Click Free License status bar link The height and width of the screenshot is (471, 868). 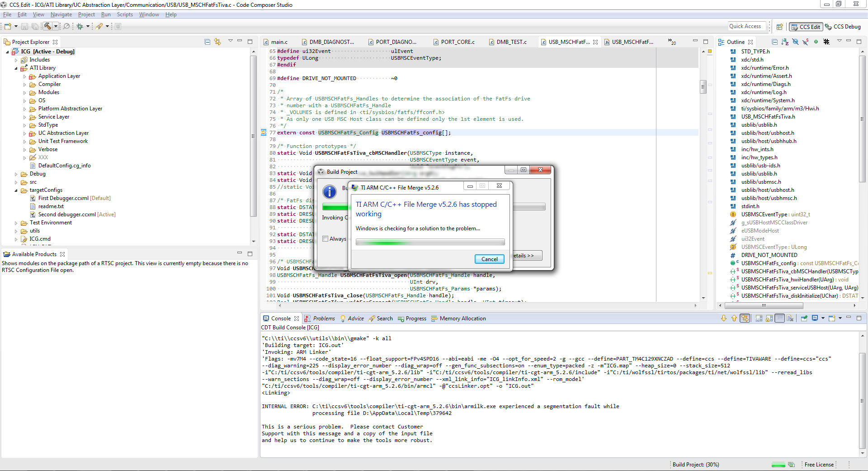[819, 465]
